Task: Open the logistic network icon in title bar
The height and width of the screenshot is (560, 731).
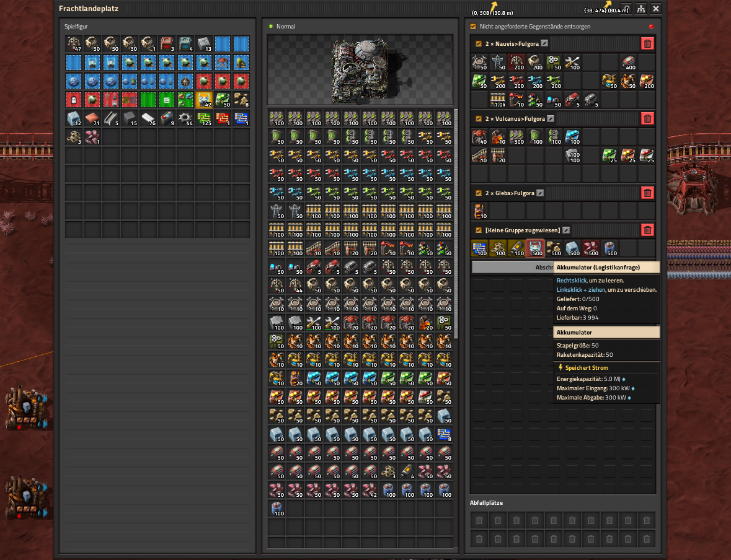Action: [641, 9]
